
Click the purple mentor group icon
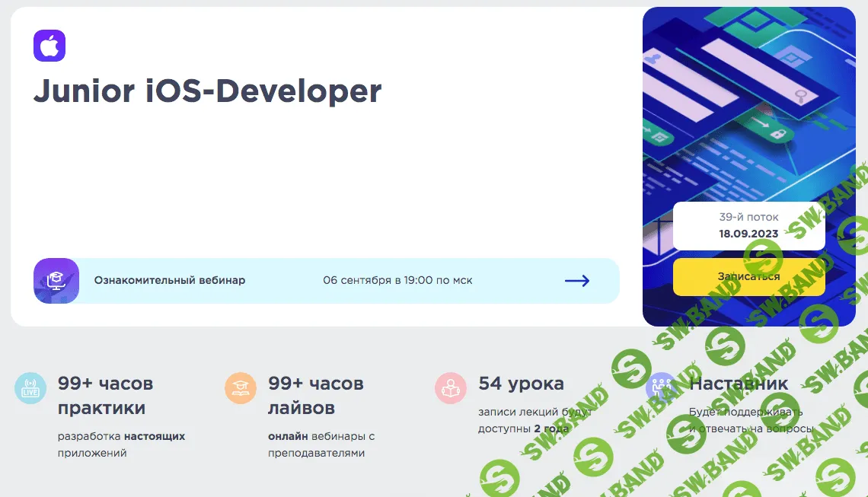[x=661, y=388]
